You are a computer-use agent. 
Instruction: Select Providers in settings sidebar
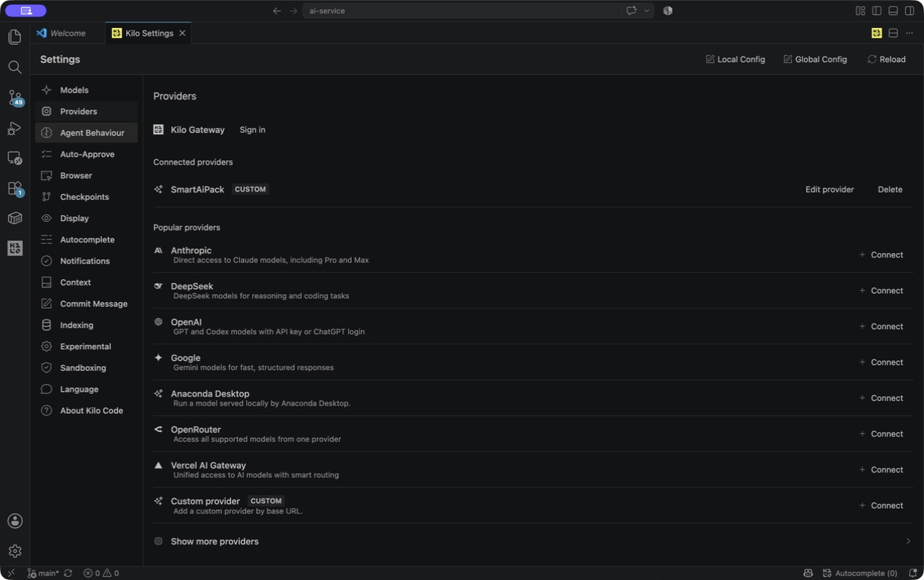click(x=86, y=111)
